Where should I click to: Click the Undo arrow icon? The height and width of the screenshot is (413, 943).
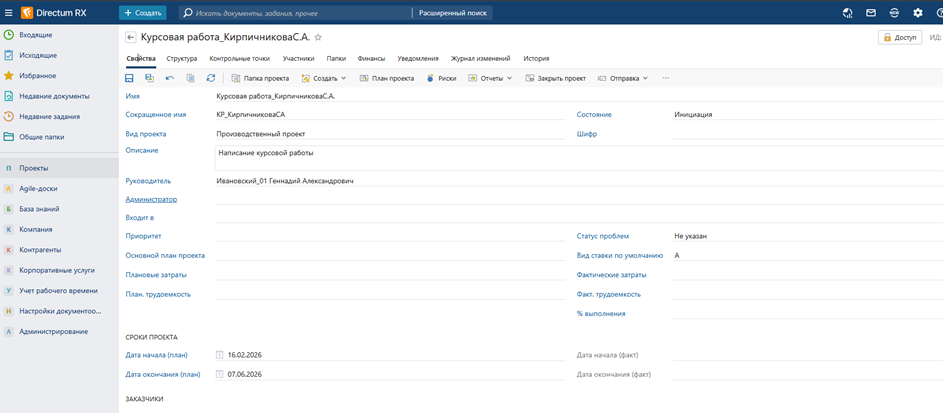(x=170, y=78)
